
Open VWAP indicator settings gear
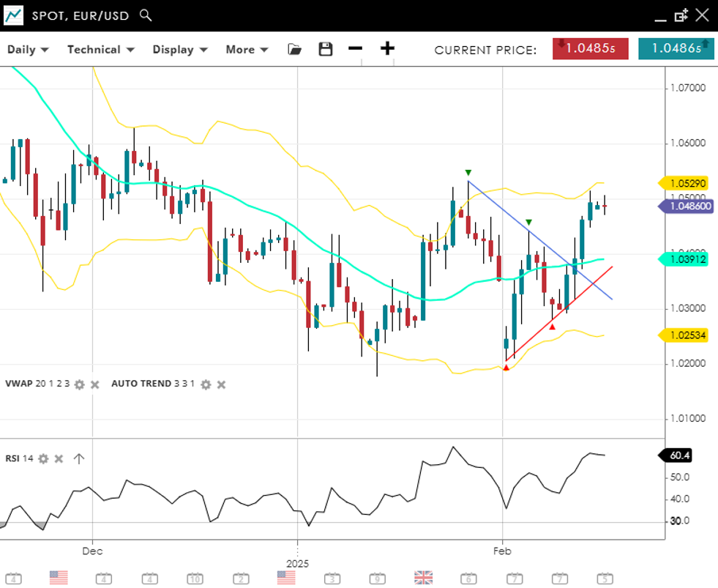coord(80,384)
